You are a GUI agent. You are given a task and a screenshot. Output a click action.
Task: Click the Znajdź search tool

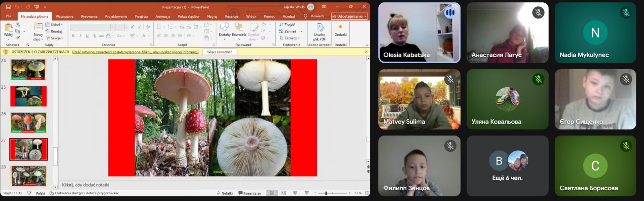coord(287,25)
